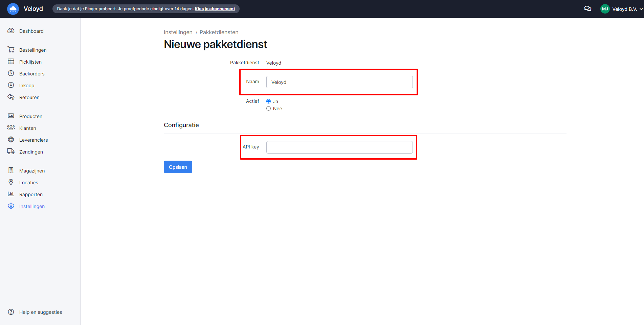Image resolution: width=644 pixels, height=325 pixels.
Task: Navigate to Zendingen menu item
Action: click(31, 152)
